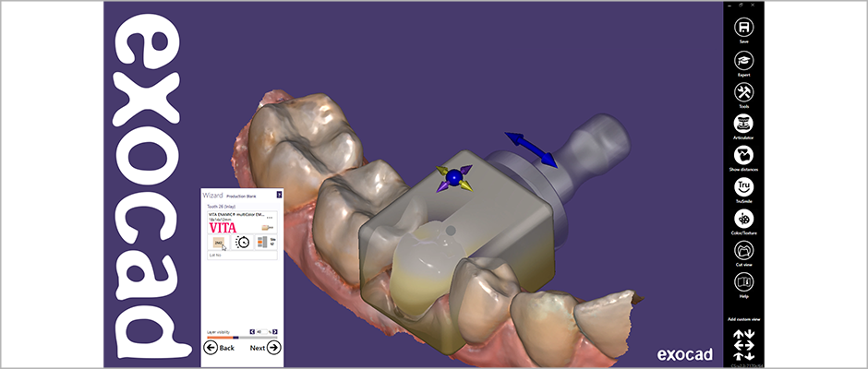Click the Lot No input field
Screen dimensions: 868x369
point(243,255)
